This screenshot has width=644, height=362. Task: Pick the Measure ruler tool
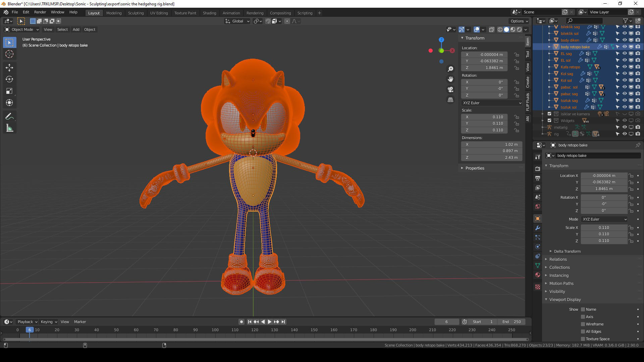pyautogui.click(x=9, y=128)
